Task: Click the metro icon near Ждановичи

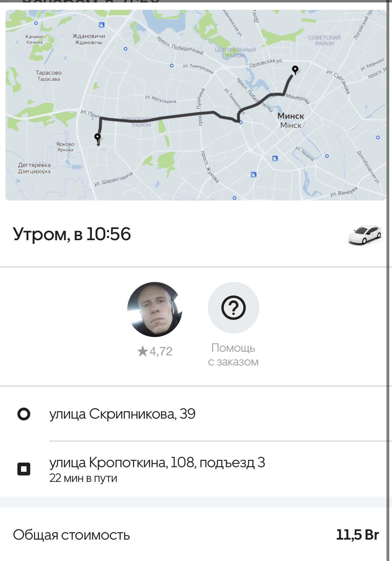Action: pos(102,25)
